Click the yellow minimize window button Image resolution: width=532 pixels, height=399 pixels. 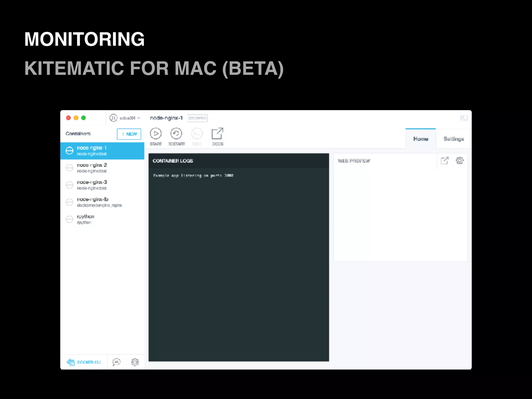point(76,118)
